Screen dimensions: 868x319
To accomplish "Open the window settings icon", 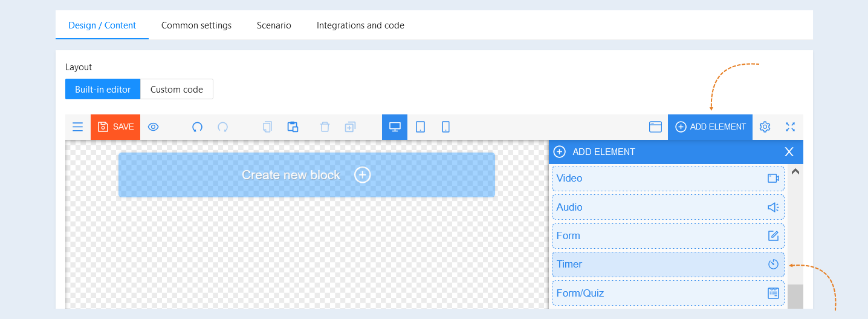I will pos(655,127).
